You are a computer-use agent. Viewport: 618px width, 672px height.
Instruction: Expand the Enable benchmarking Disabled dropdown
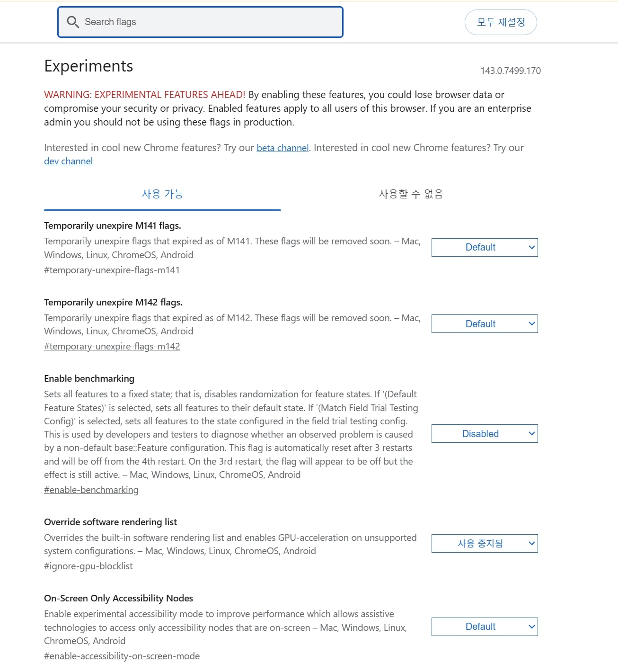(x=484, y=434)
